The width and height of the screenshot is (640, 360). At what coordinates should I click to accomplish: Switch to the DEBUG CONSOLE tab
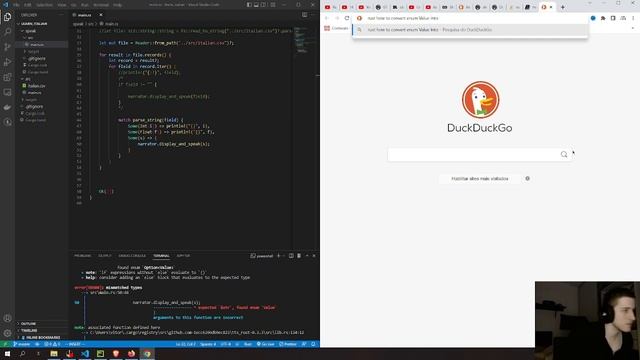[x=132, y=256]
